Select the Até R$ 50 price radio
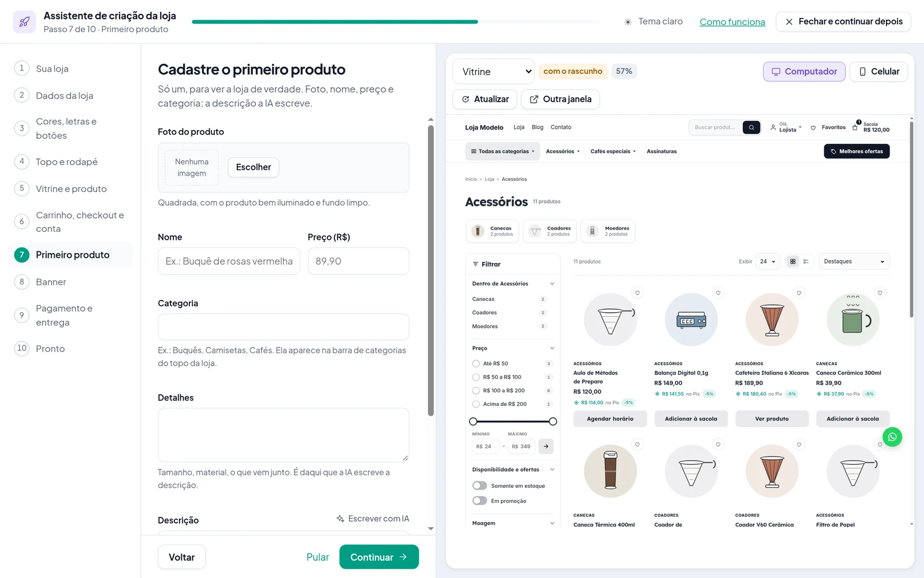The width and height of the screenshot is (924, 578). pos(476,364)
